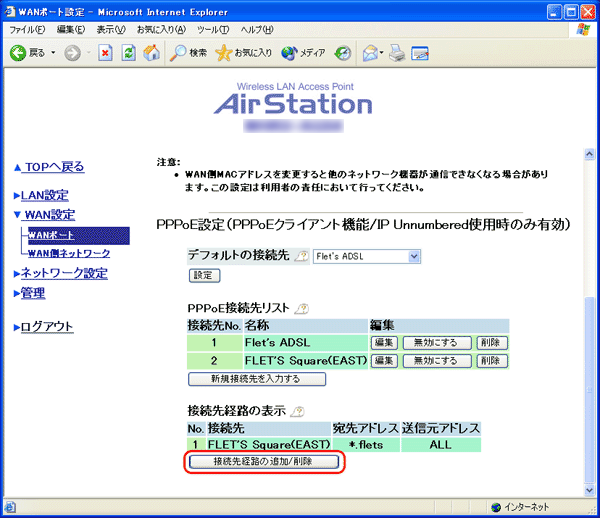Open the Mail button dropdown arrow
The image size is (600, 518).
click(x=382, y=53)
